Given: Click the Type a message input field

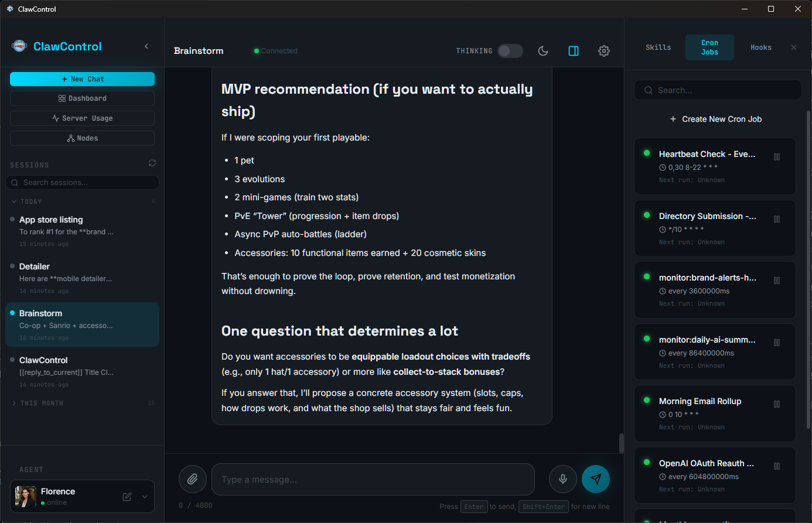Looking at the screenshot, I should click(373, 480).
